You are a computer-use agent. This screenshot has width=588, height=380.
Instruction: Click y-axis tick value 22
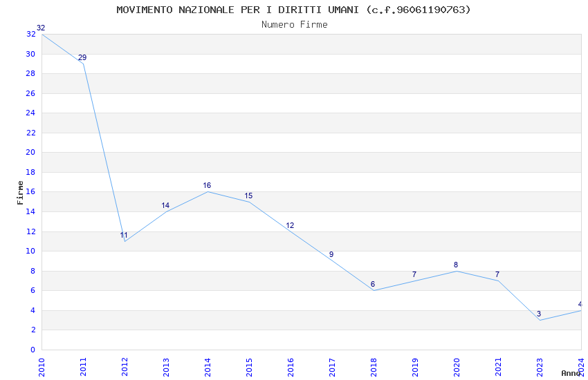pos(30,133)
